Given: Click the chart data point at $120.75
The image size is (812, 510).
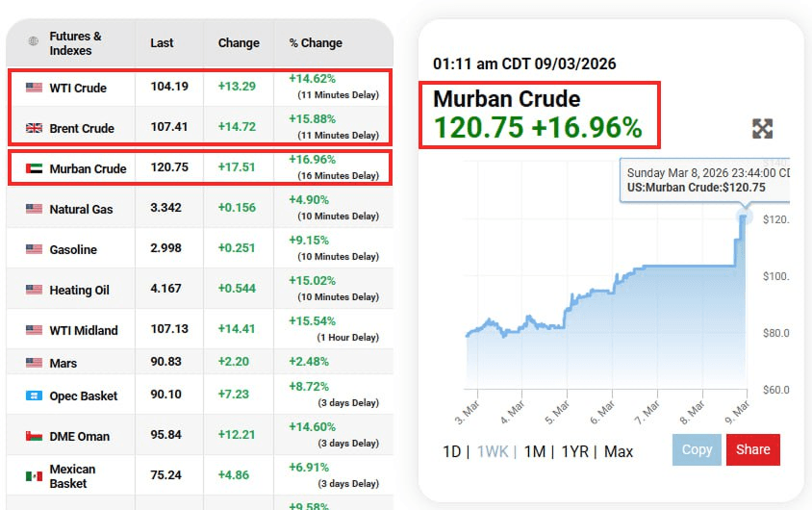Looking at the screenshot, I should (744, 218).
